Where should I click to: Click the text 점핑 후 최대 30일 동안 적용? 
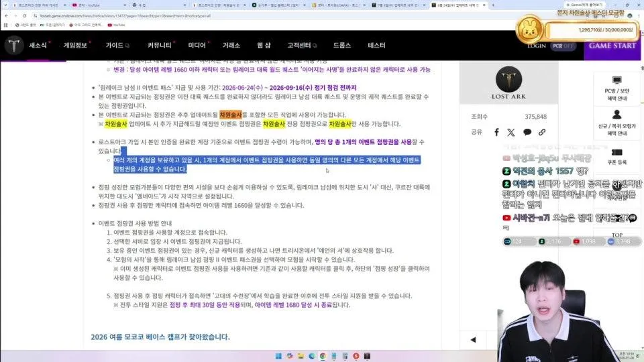[205, 304]
